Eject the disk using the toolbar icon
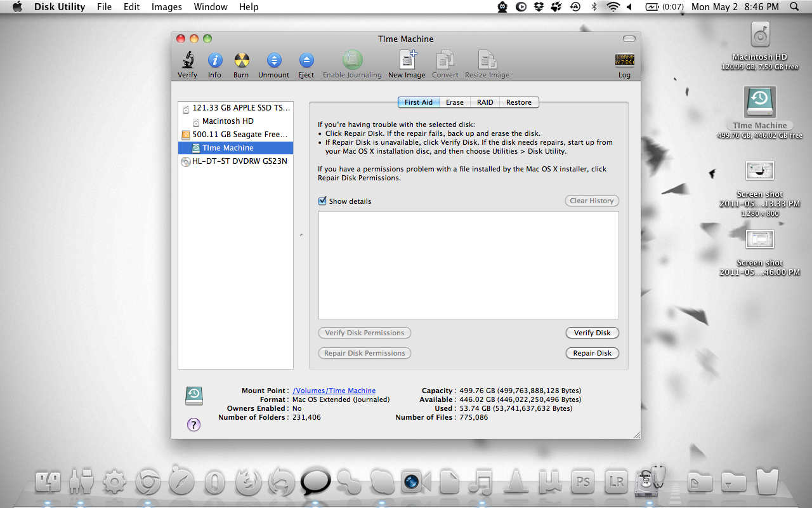The height and width of the screenshot is (508, 812). pos(306,60)
